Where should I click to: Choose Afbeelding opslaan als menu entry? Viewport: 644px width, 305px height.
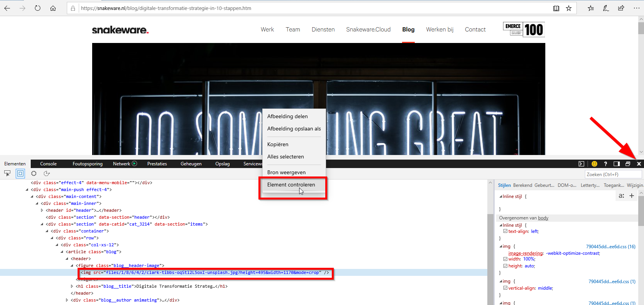click(x=294, y=129)
